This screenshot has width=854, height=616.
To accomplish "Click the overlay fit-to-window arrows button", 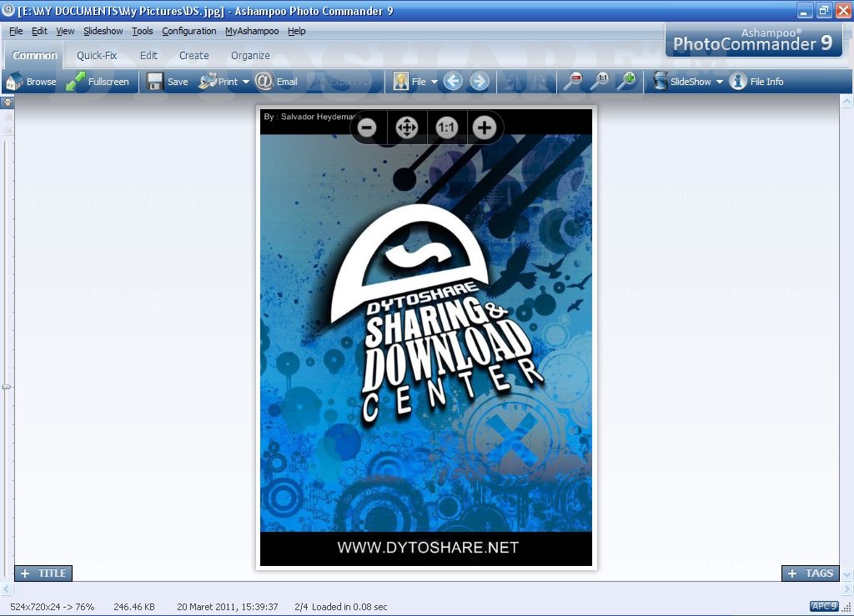I will tap(407, 128).
